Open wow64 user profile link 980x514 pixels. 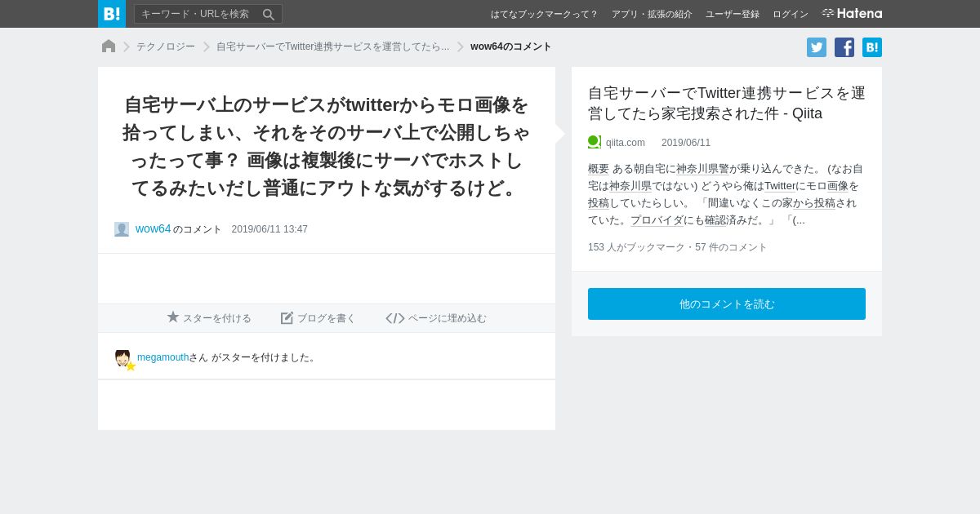click(153, 228)
